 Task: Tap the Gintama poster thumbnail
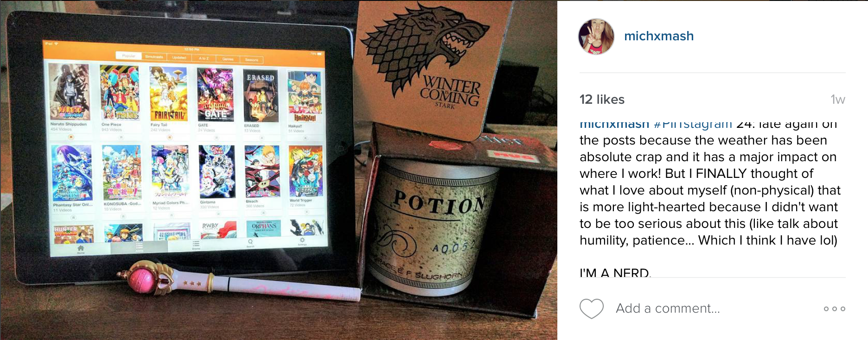click(x=217, y=172)
